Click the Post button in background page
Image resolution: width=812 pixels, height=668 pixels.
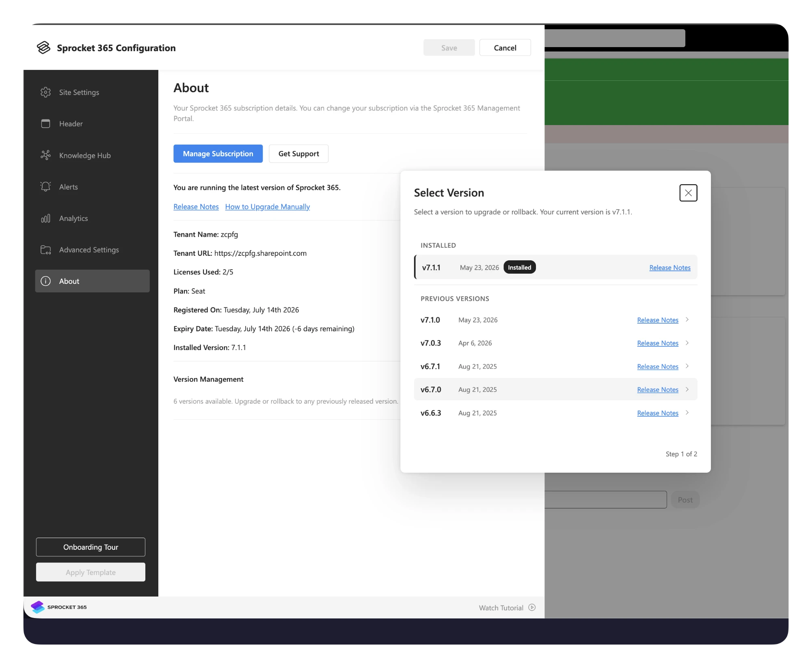click(685, 500)
